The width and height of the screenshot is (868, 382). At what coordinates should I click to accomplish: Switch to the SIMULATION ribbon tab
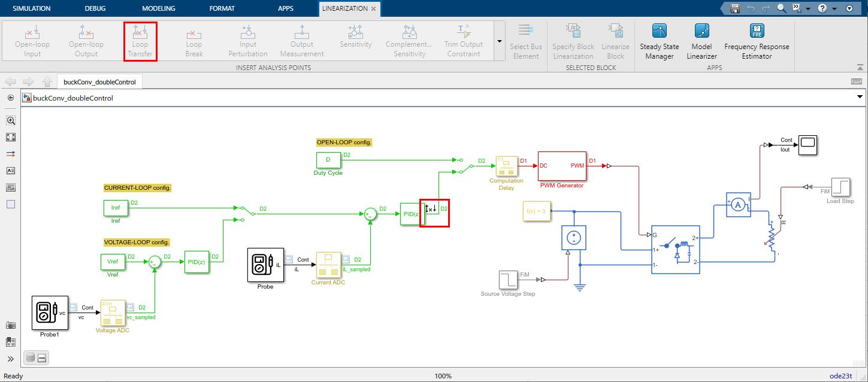tap(32, 8)
